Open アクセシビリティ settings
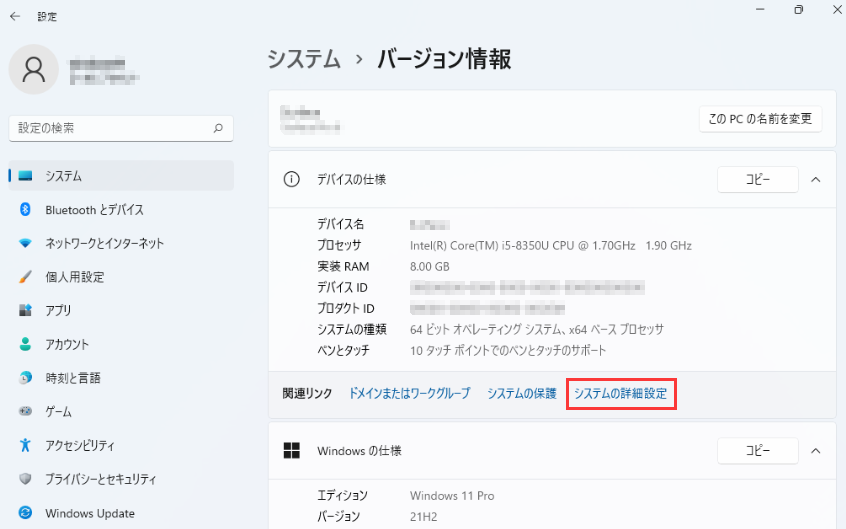 point(121,445)
